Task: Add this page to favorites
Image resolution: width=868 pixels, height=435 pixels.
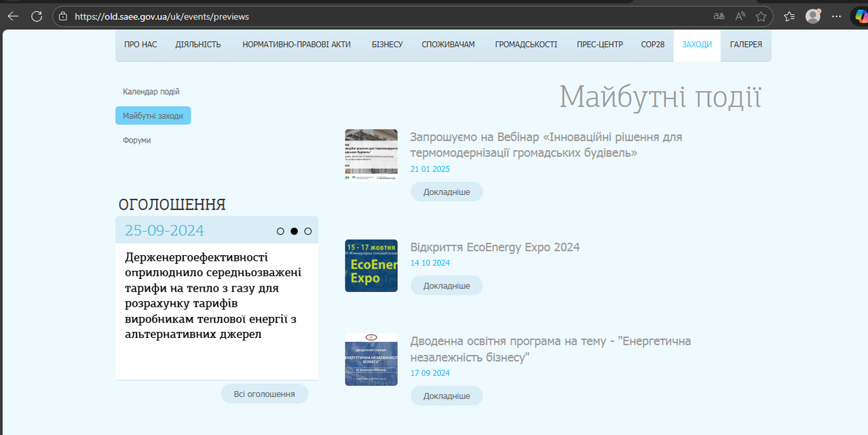Action: click(x=761, y=16)
